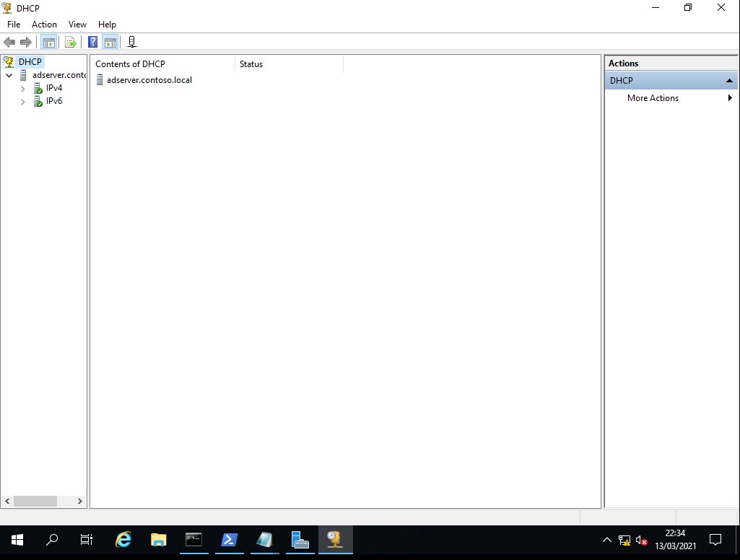Select adserver.contoso.local in the contents list

(x=149, y=80)
